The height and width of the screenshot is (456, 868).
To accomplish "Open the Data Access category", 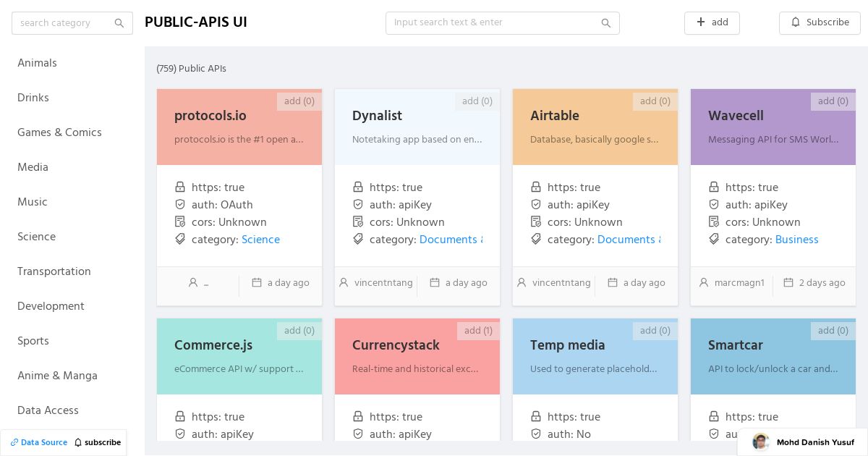I will tap(48, 410).
